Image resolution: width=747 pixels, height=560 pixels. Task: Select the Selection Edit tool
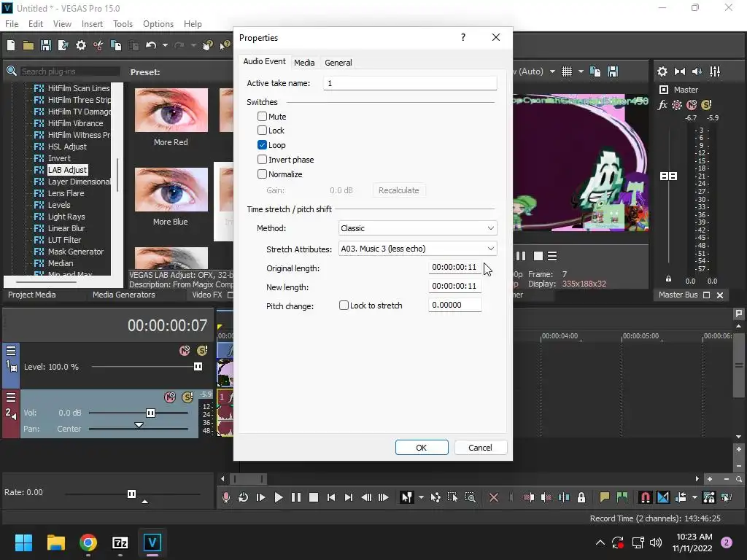[x=452, y=497]
